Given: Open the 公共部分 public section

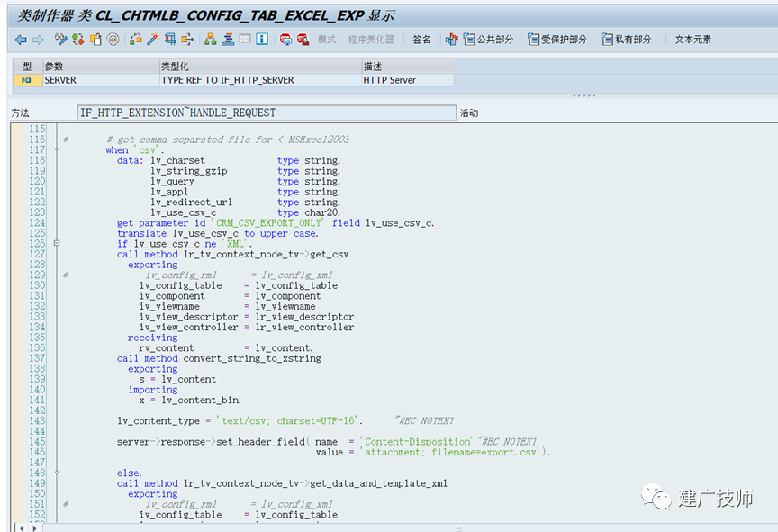Looking at the screenshot, I should pyautogui.click(x=488, y=40).
